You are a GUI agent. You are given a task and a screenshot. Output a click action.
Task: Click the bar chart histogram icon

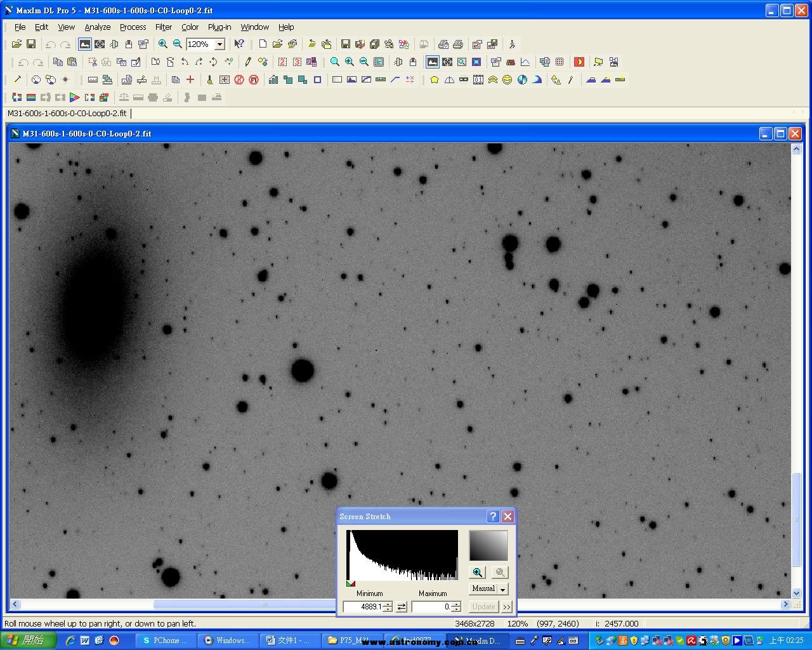click(x=273, y=79)
